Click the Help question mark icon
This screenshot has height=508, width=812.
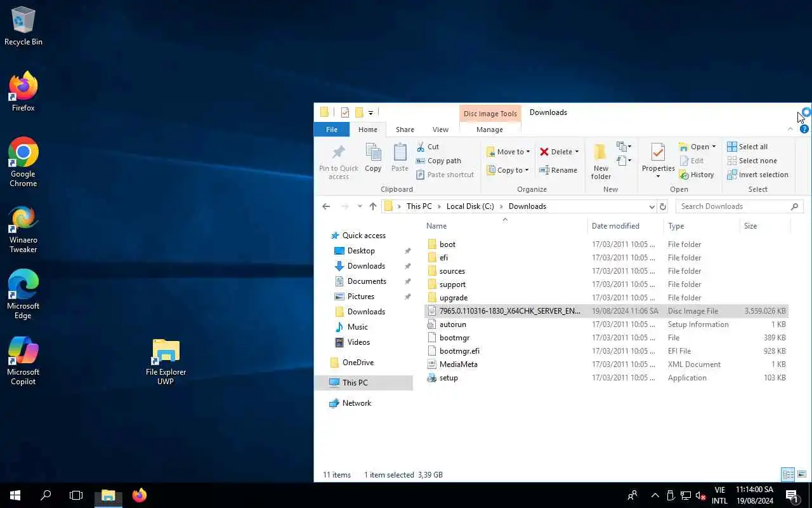pos(804,129)
